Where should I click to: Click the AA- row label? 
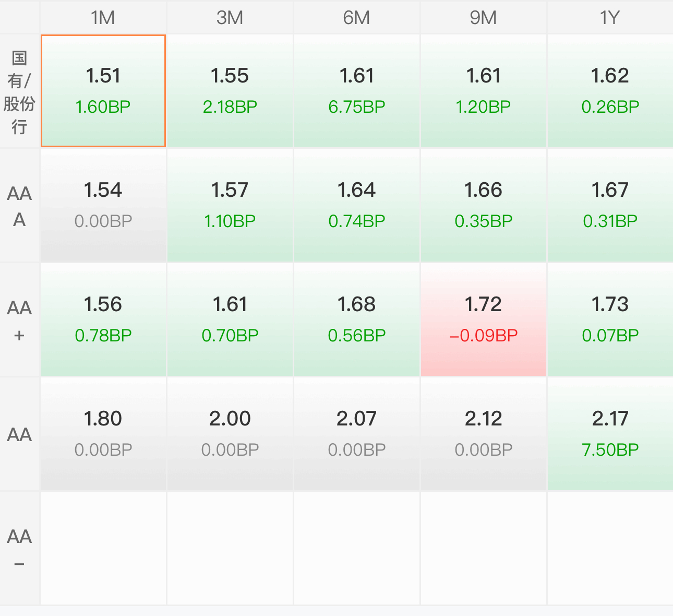pyautogui.click(x=20, y=549)
